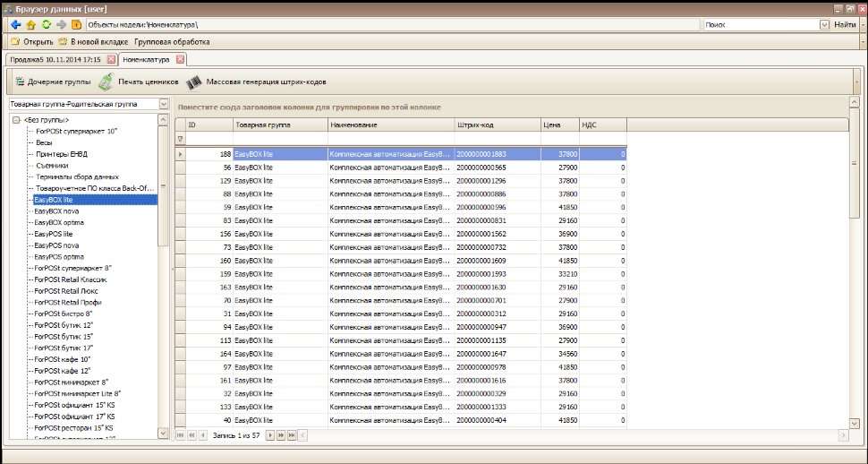Open the search field dropdown arrow

pyautogui.click(x=824, y=25)
